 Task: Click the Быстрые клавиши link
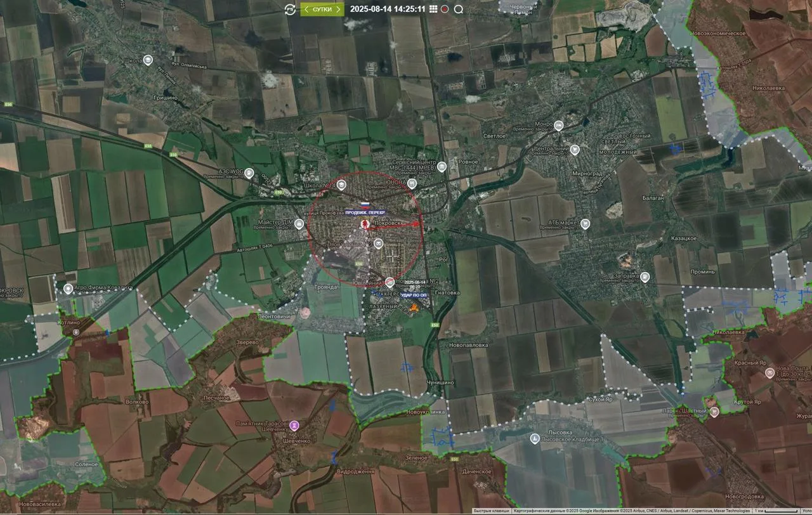click(491, 511)
